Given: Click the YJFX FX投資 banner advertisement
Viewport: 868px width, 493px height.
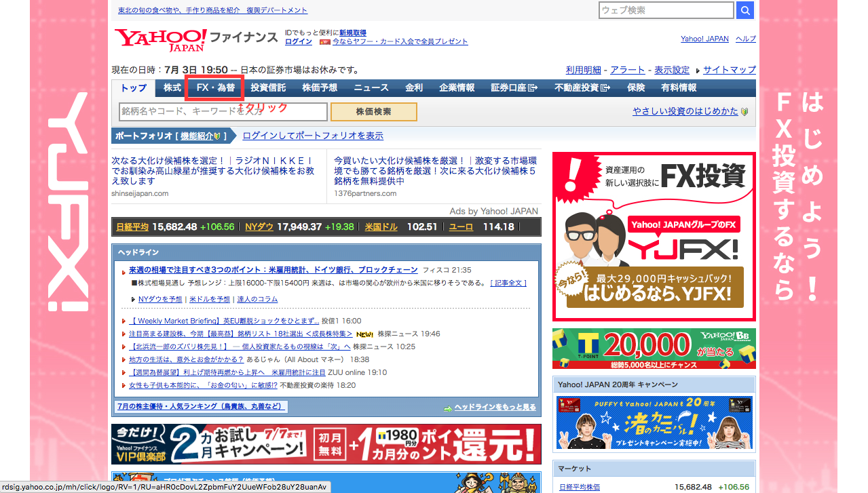Looking at the screenshot, I should pos(654,236).
